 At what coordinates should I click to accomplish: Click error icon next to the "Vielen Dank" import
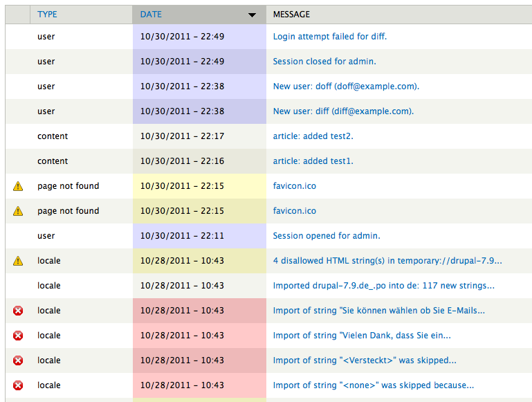[18, 336]
